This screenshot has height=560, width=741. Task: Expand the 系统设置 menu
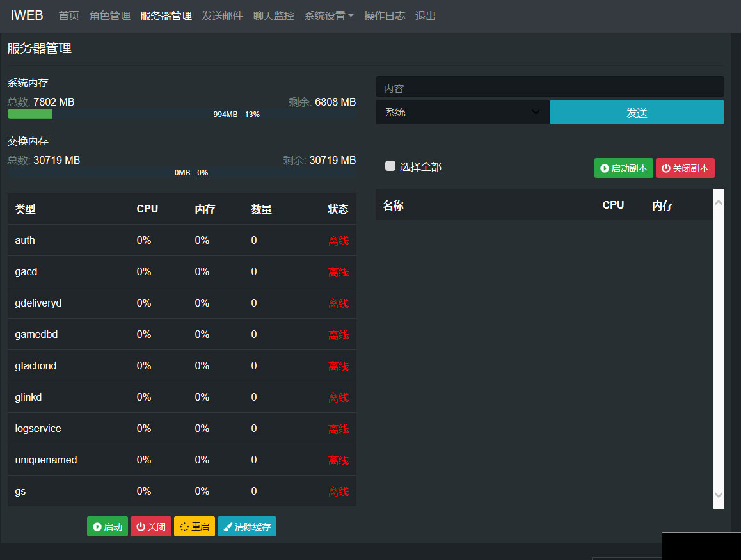click(x=329, y=16)
